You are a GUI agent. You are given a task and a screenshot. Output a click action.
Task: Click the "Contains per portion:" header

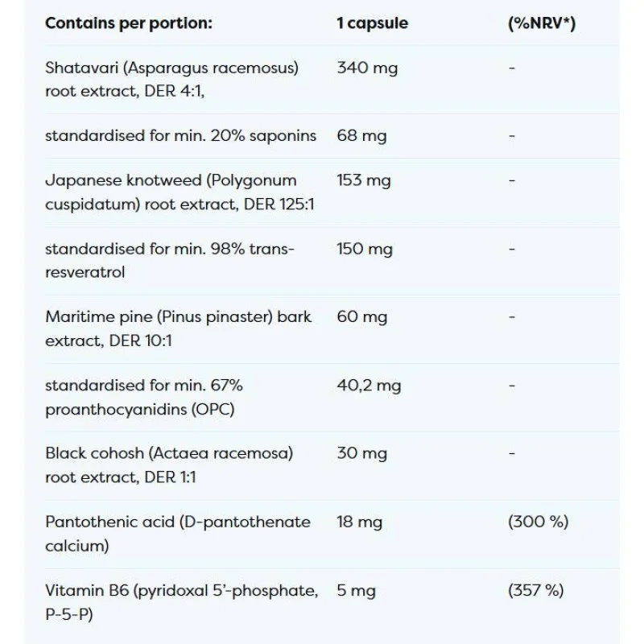click(128, 23)
